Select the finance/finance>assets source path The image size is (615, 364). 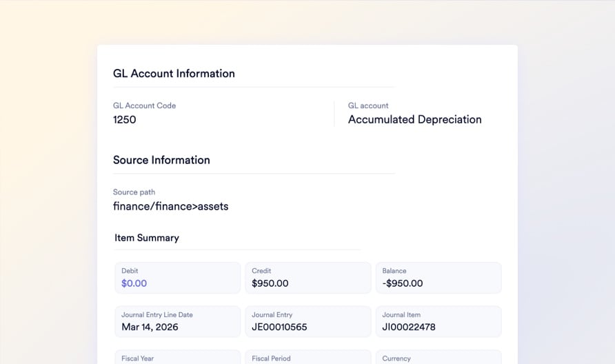(x=170, y=205)
